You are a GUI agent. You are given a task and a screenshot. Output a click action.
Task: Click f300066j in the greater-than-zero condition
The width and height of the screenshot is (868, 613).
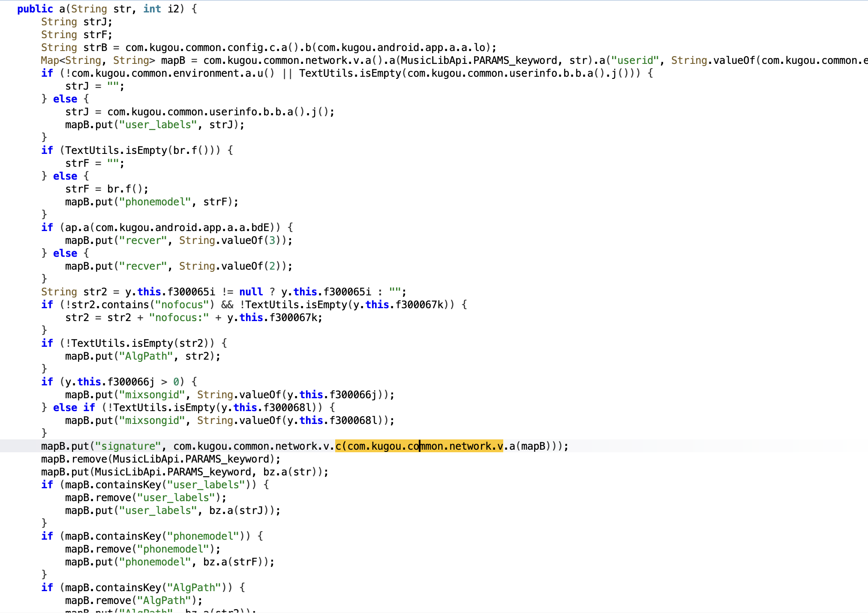130,382
